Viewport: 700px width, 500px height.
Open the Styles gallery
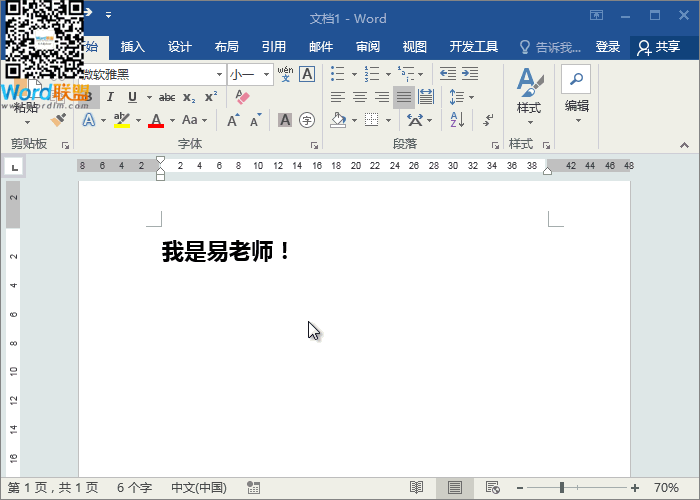tap(529, 96)
